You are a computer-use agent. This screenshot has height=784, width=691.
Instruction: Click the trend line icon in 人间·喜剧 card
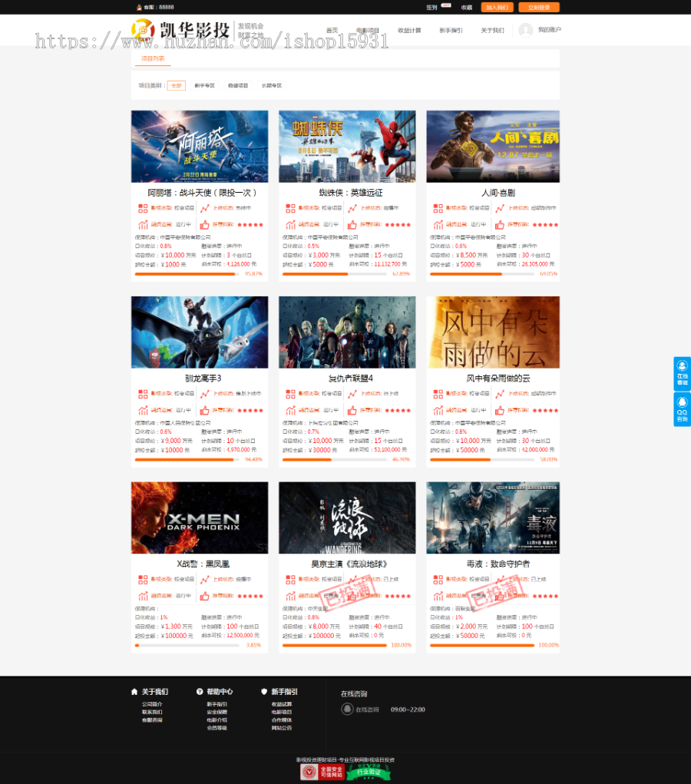[500, 209]
